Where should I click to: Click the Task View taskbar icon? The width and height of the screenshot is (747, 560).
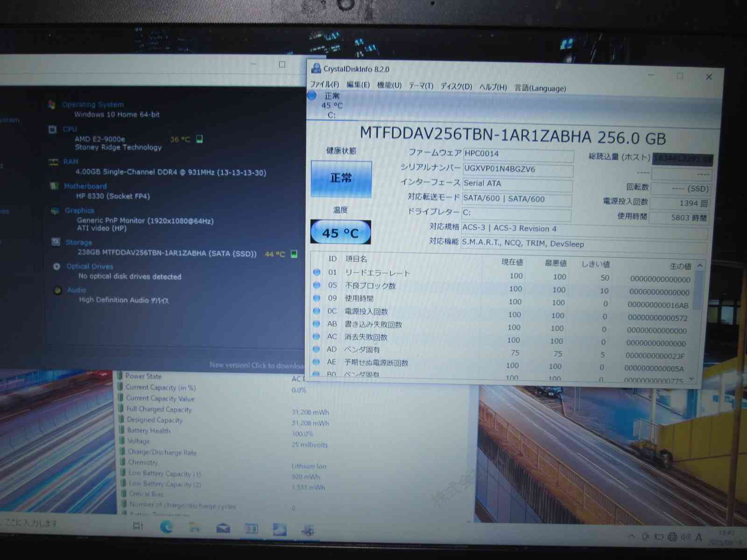tap(138, 526)
